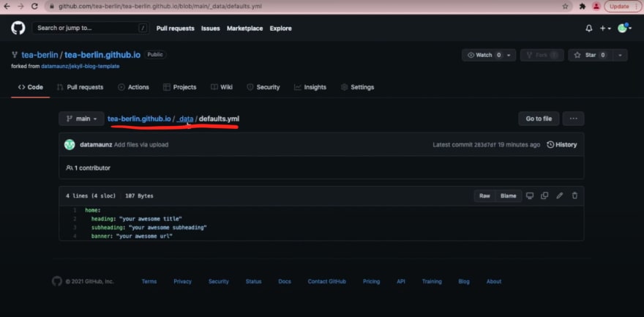Open Terms in the footer

[x=149, y=282]
